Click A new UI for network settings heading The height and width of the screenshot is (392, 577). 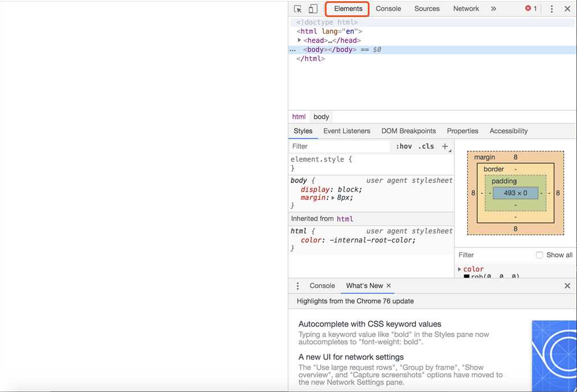click(351, 357)
